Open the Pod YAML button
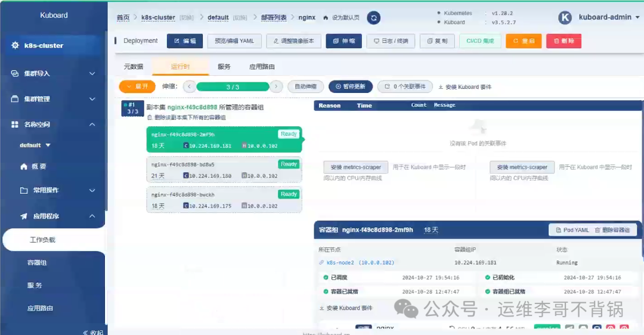Viewport: 644px width, 335px height. point(572,230)
